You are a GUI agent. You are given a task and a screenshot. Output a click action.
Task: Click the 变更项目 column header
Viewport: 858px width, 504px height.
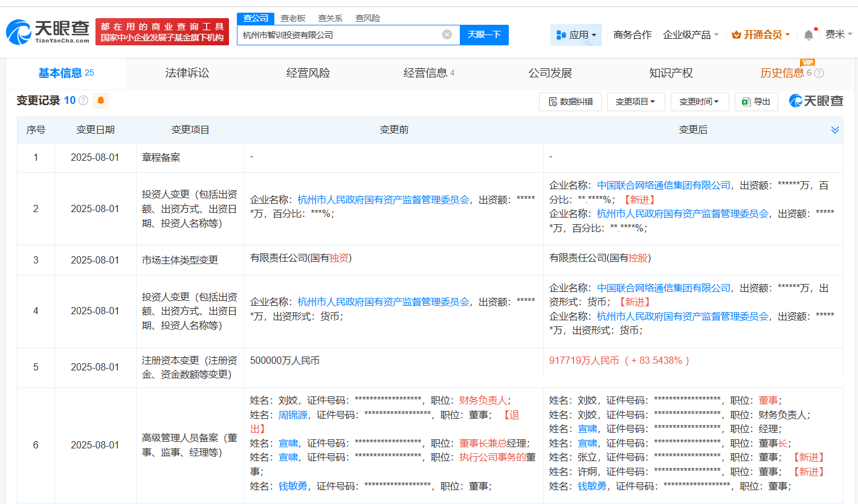click(x=190, y=129)
